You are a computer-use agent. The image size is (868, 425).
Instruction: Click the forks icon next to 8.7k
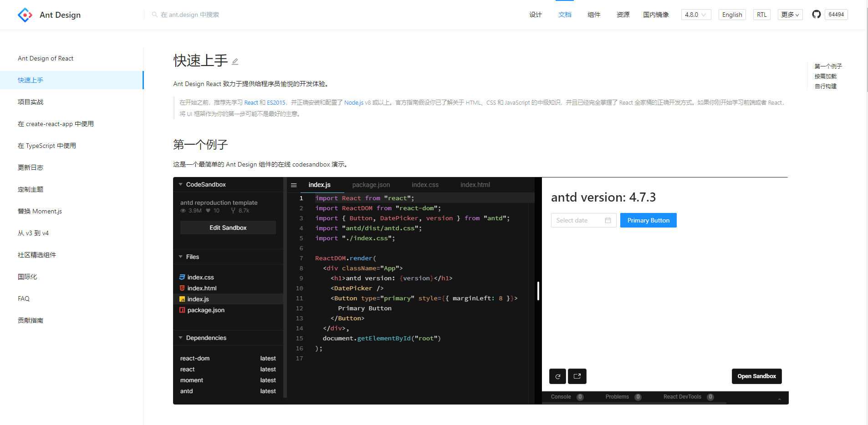click(233, 211)
